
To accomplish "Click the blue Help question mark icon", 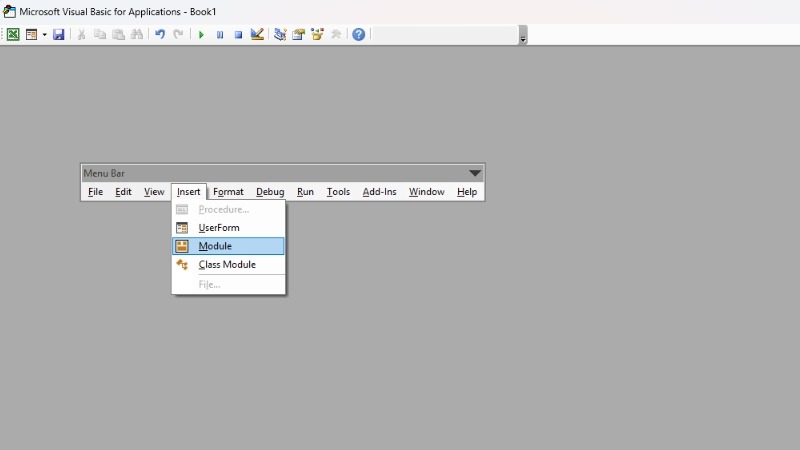I will 358,34.
